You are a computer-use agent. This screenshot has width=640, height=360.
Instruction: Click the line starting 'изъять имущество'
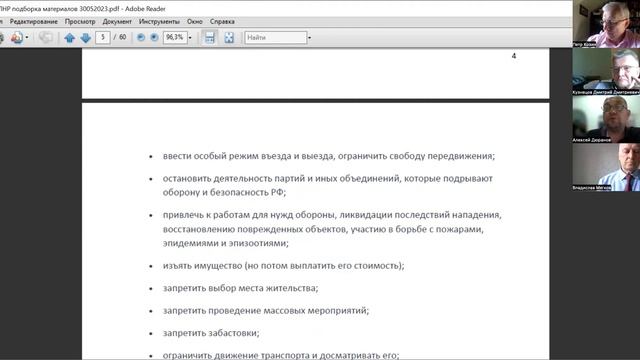[x=284, y=266]
